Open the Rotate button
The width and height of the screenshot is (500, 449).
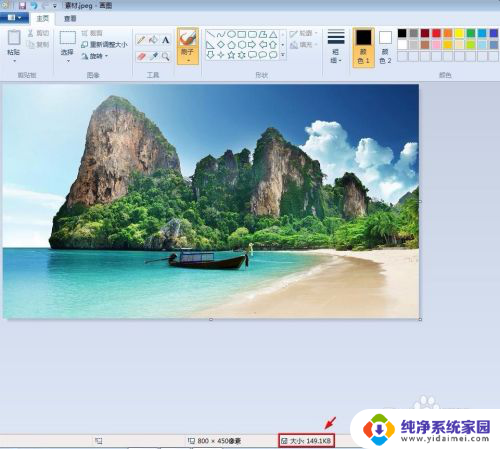95,56
